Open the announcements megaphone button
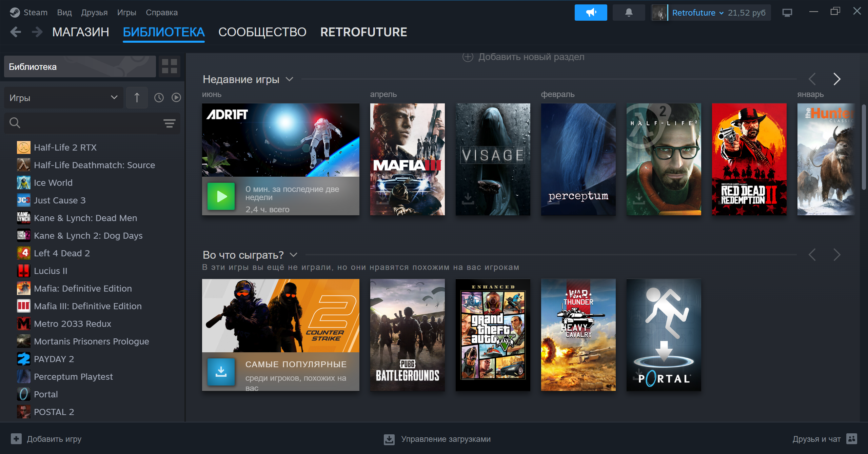This screenshot has width=868, height=454. [x=591, y=13]
